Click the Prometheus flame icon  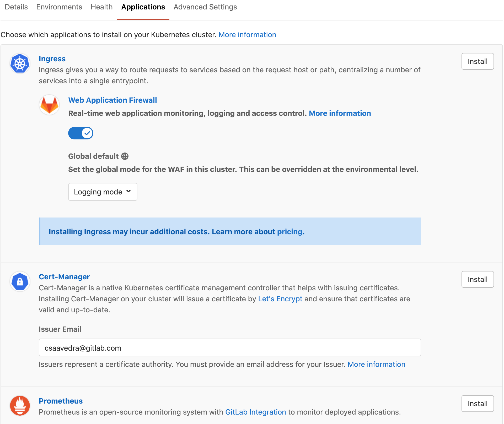tap(20, 405)
